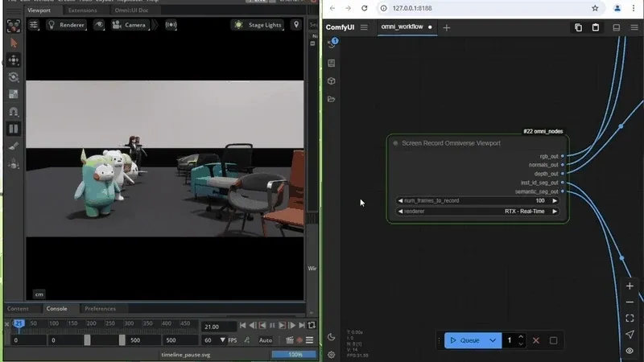The image size is (644, 362).
Task: Open the Stage Lights dropdown
Action: (x=258, y=25)
